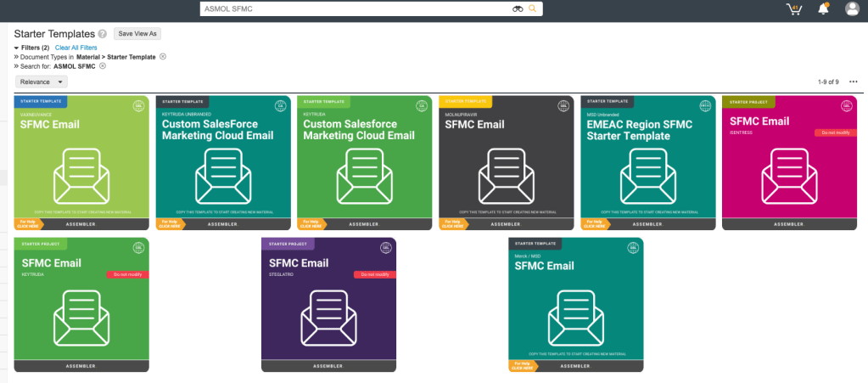Open EMEAC Region SFMC Starter Template title
The height and width of the screenshot is (383, 868).
(640, 130)
